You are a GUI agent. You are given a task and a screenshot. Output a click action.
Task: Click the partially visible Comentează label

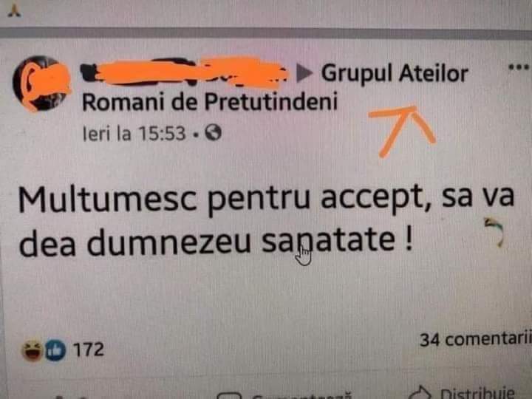[302, 396]
